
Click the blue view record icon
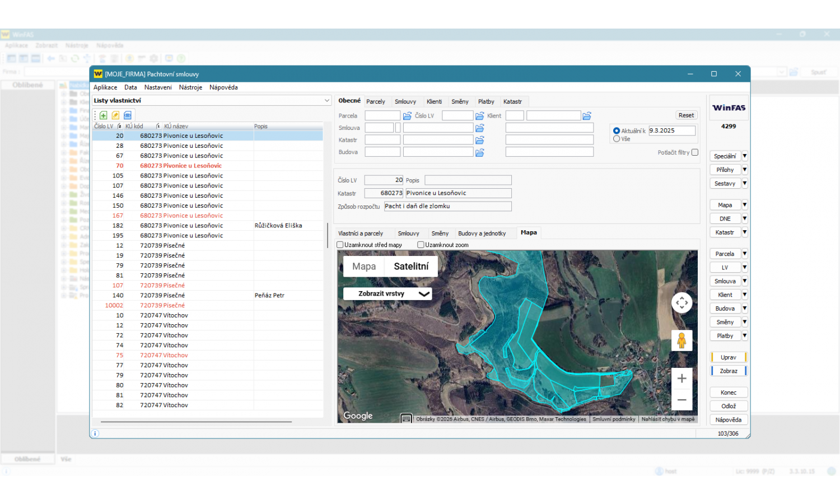(x=128, y=115)
